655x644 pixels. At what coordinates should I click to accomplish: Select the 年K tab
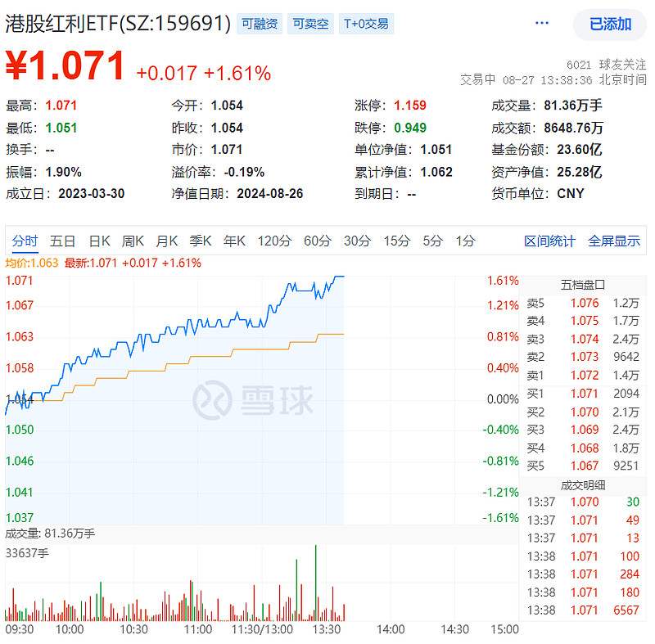click(234, 241)
